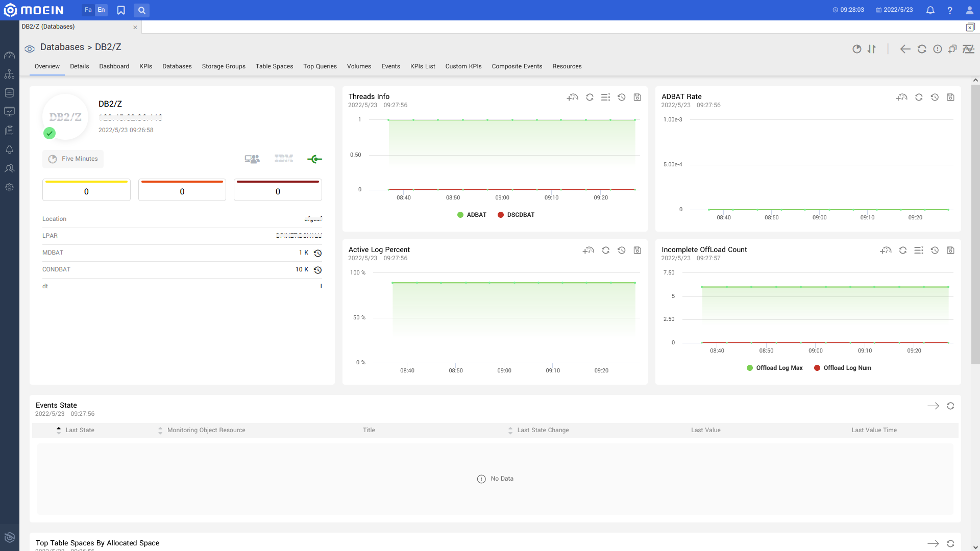
Task: Refresh the page with toolbar refresh icon
Action: [x=922, y=49]
